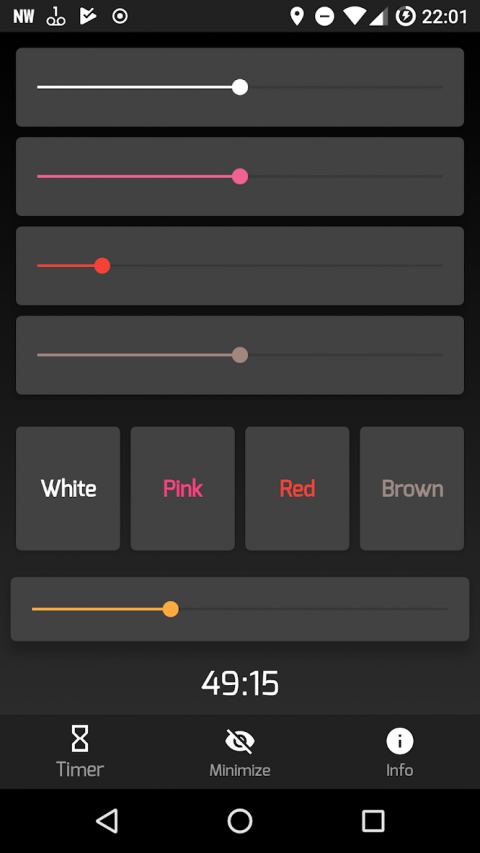Tap the Minimize crossed-eye icon
Viewport: 480px width, 853px height.
(x=240, y=740)
